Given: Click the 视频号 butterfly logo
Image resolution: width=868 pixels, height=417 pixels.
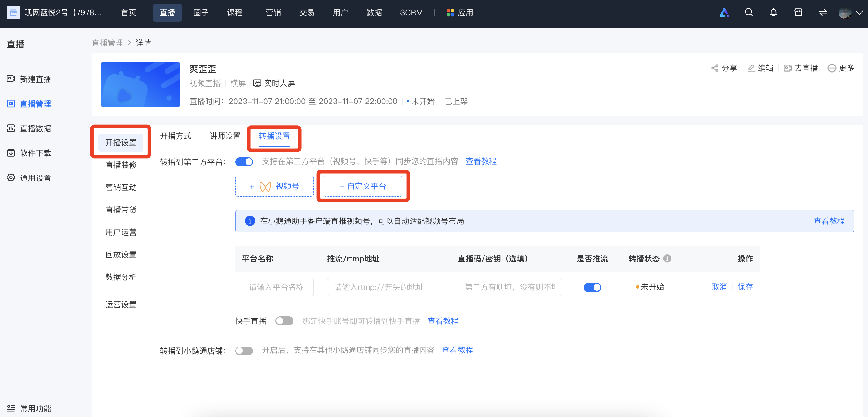Looking at the screenshot, I should [x=265, y=186].
